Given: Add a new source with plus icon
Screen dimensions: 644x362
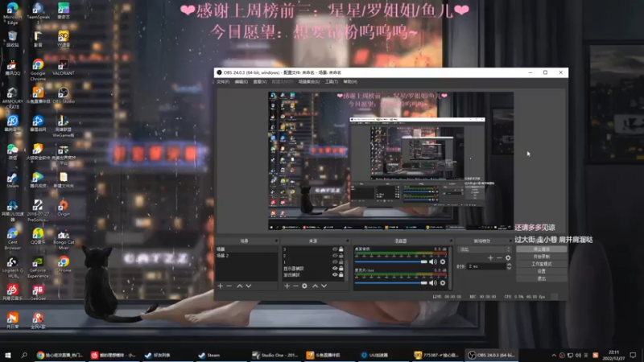Looking at the screenshot, I should tap(287, 286).
